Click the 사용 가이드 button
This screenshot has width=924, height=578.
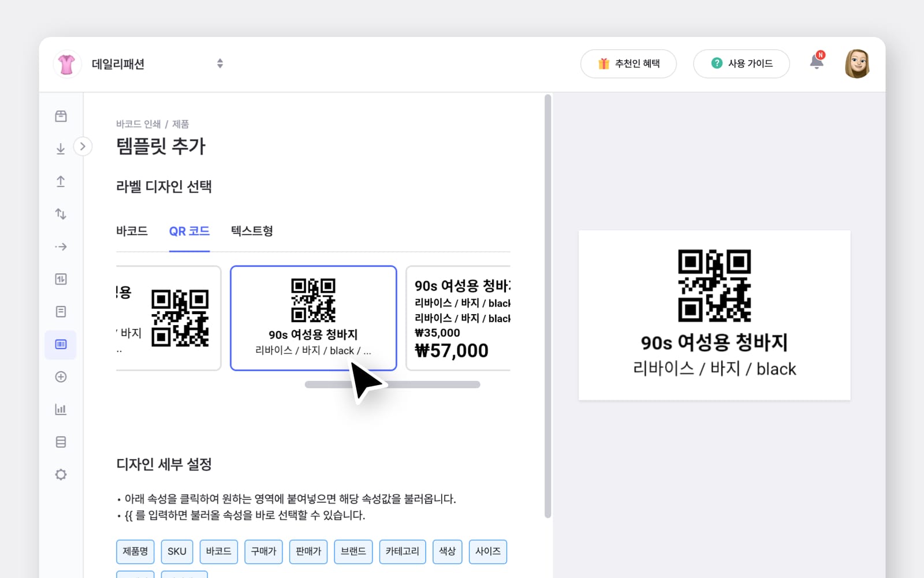(742, 64)
